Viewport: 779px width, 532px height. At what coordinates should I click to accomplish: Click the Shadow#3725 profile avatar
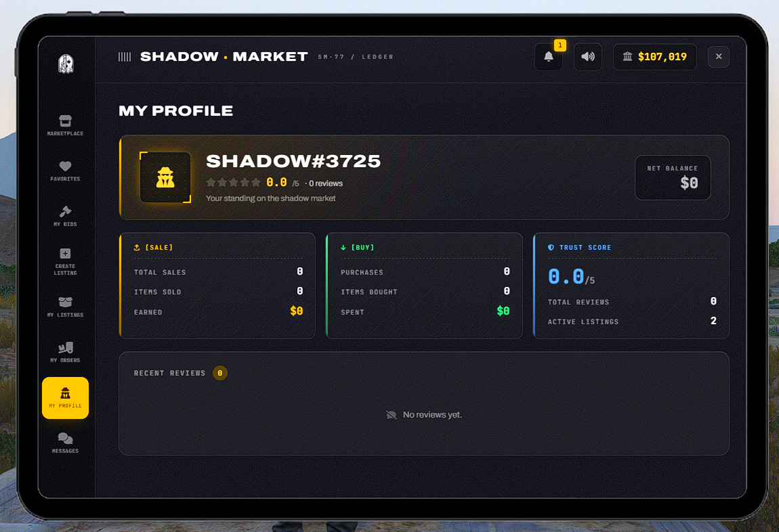click(x=165, y=177)
